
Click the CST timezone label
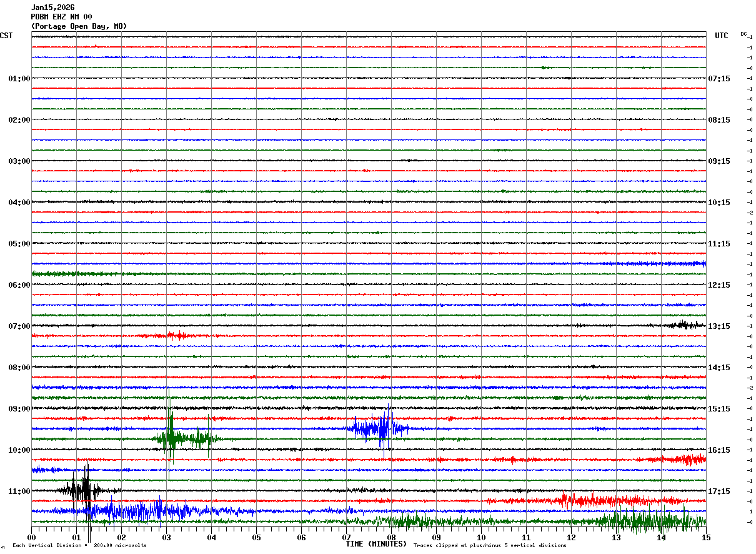[6, 36]
